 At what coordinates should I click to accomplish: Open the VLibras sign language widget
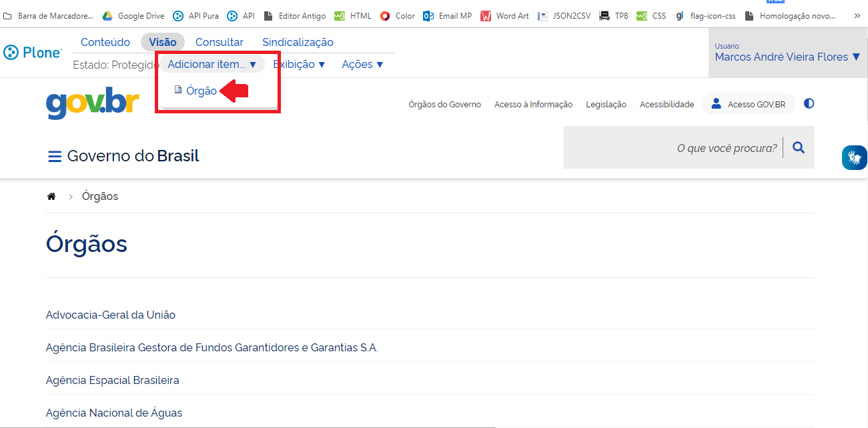point(854,157)
